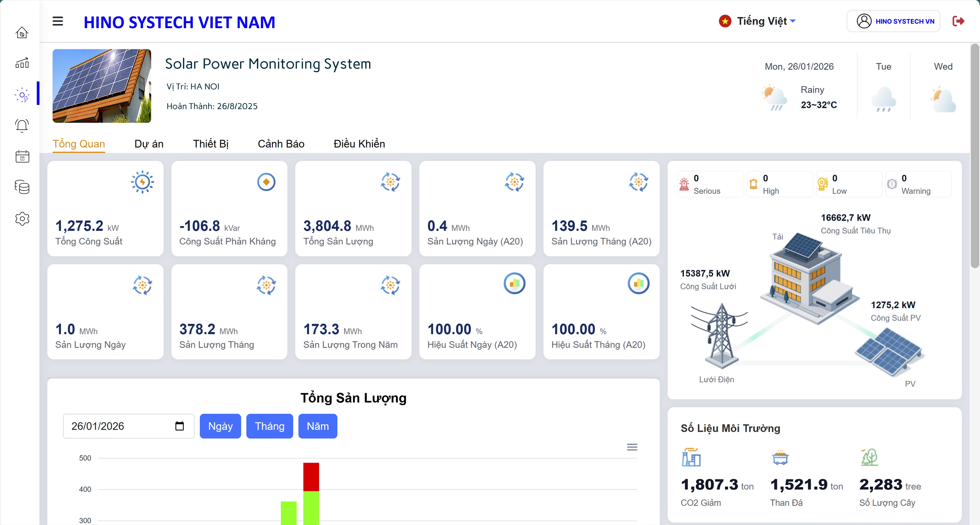Open the settings gear sidebar icon
The width and height of the screenshot is (980, 525).
tap(22, 218)
